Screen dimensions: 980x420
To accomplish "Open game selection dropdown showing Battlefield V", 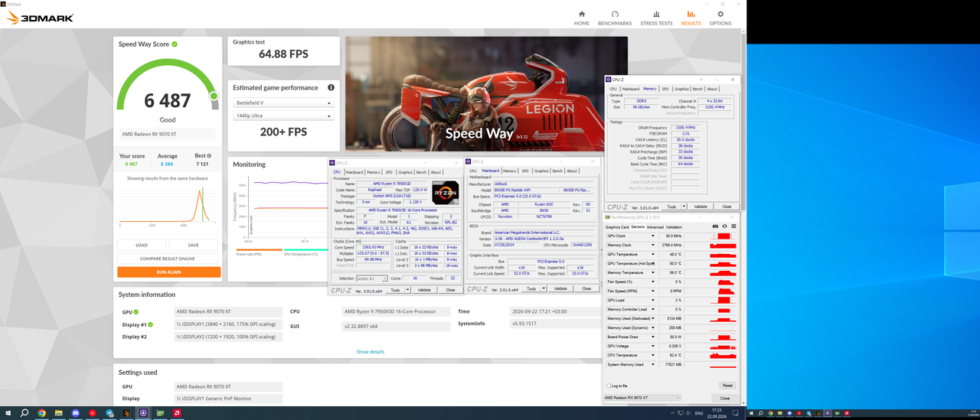I will (x=284, y=103).
